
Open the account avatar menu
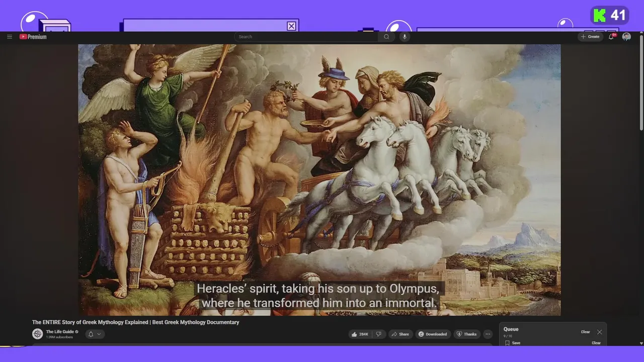click(626, 37)
